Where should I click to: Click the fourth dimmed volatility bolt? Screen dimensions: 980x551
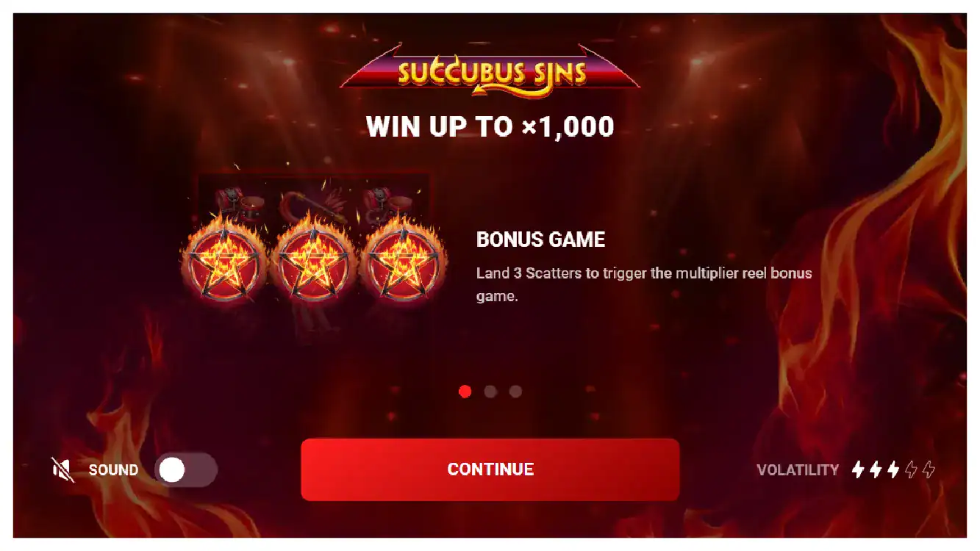tap(911, 469)
